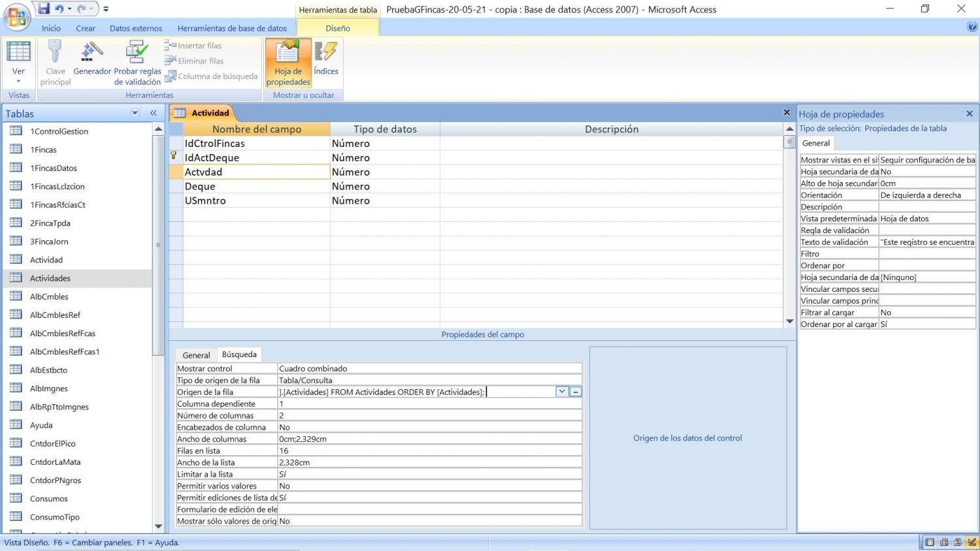Open the Datos externos tab
Viewport: 980px width, 551px height.
tap(136, 28)
